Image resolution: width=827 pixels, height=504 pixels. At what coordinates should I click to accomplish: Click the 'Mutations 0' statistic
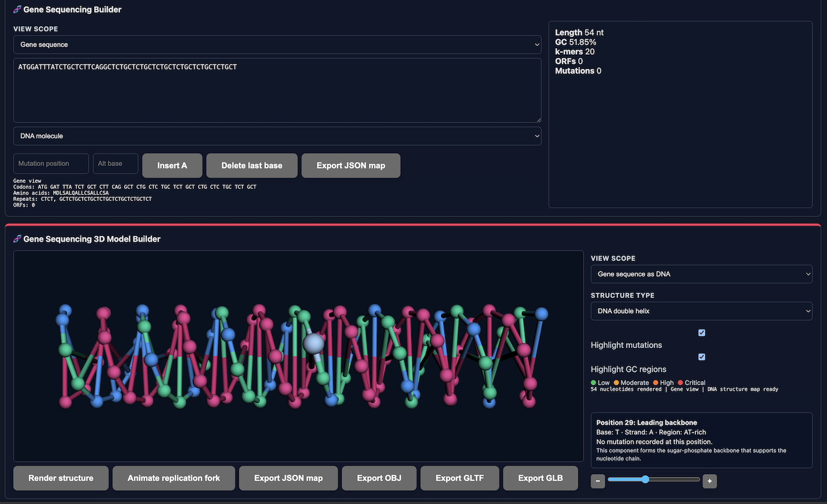tap(578, 71)
